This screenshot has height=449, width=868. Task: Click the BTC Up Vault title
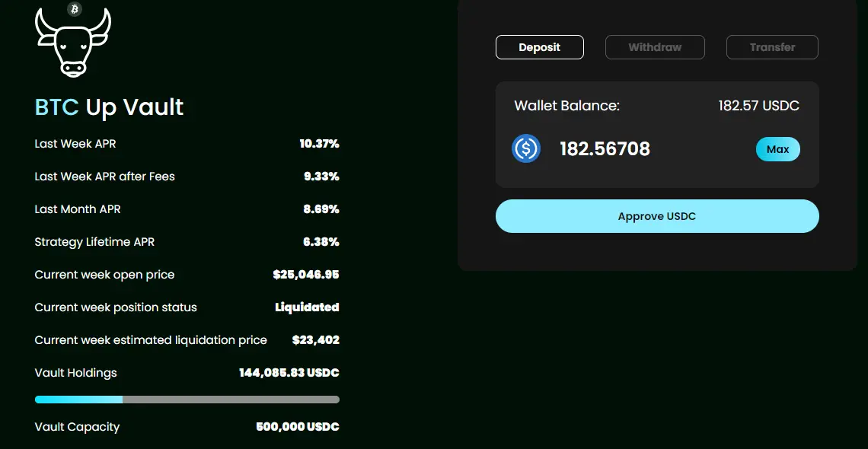pos(109,107)
